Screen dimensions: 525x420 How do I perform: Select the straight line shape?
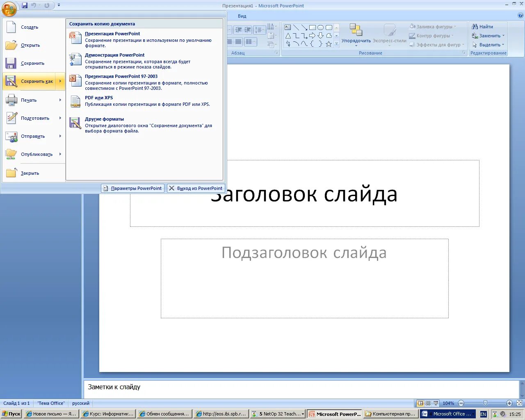(x=296, y=27)
